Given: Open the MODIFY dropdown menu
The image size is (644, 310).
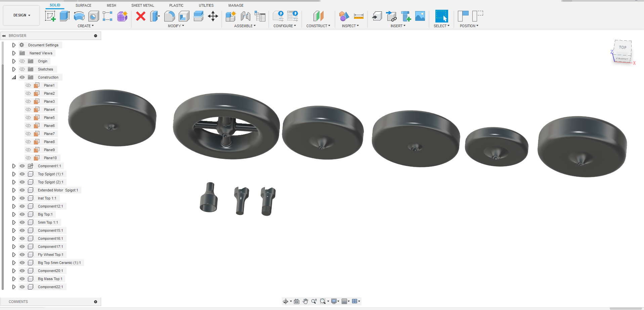Looking at the screenshot, I should [176, 26].
